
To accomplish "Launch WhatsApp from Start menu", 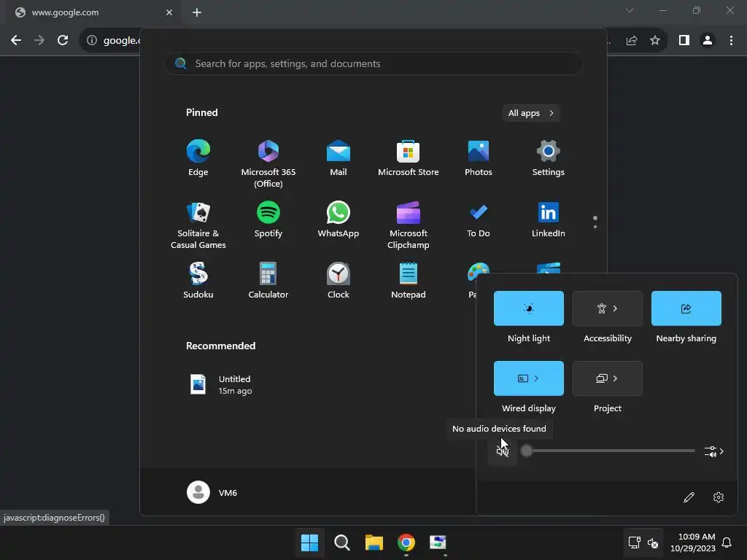I will tap(338, 219).
